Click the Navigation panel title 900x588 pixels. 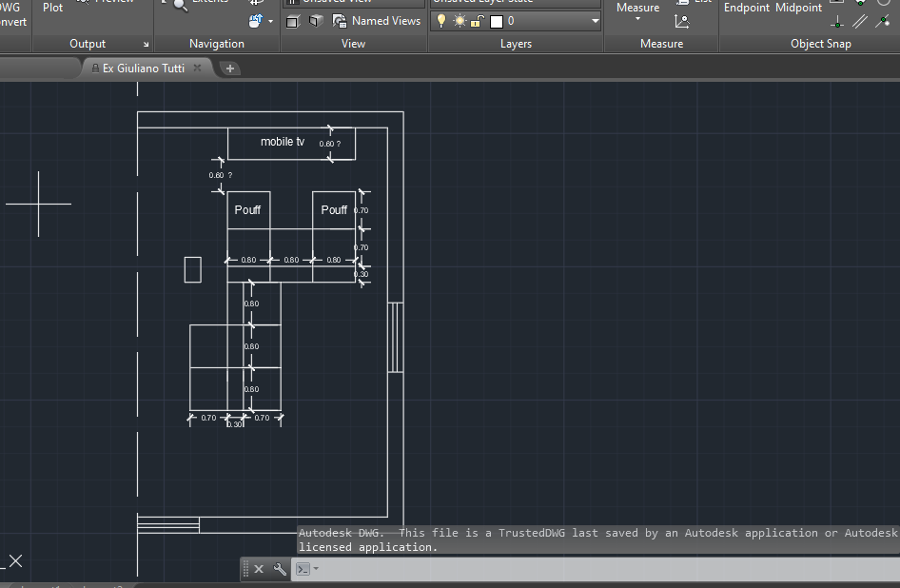pyautogui.click(x=217, y=44)
